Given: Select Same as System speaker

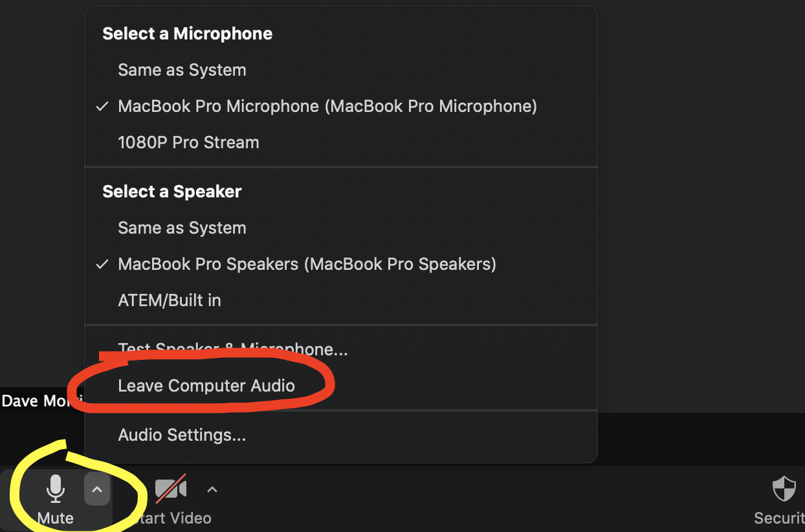Looking at the screenshot, I should (x=341, y=228).
